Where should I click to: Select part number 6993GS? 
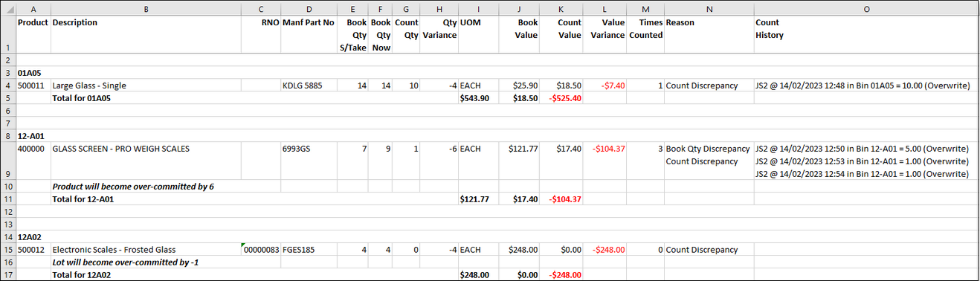point(308,161)
